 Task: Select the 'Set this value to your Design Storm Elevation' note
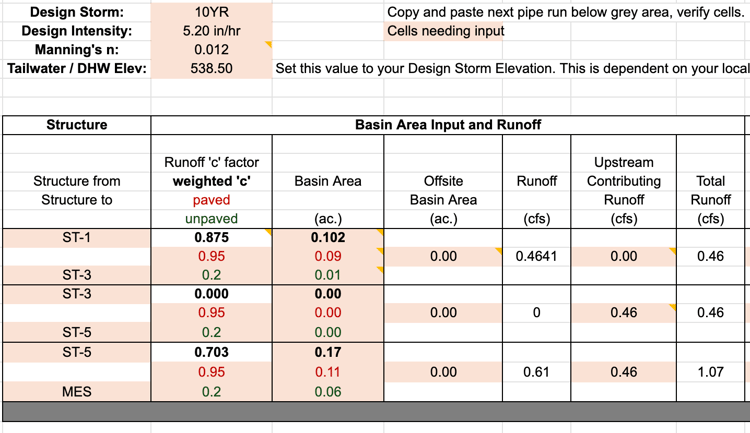(x=512, y=68)
